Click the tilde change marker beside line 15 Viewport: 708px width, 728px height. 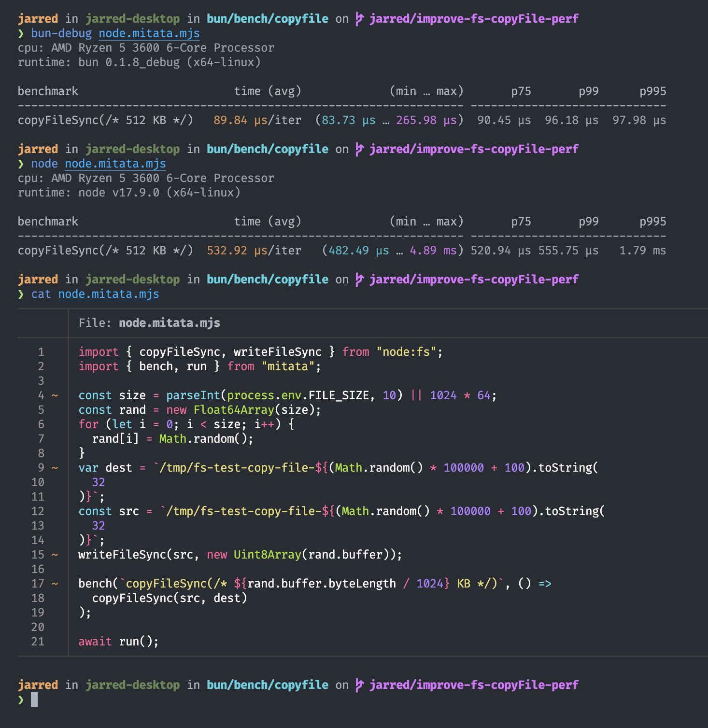(x=55, y=555)
